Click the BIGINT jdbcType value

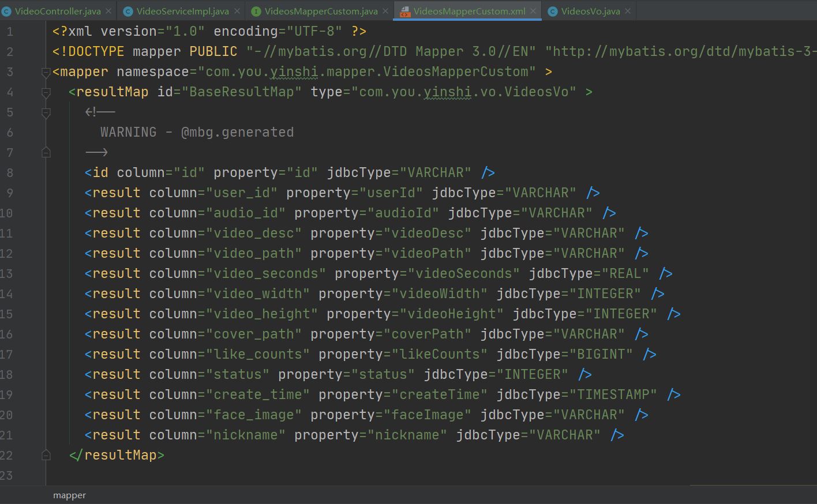(x=601, y=354)
